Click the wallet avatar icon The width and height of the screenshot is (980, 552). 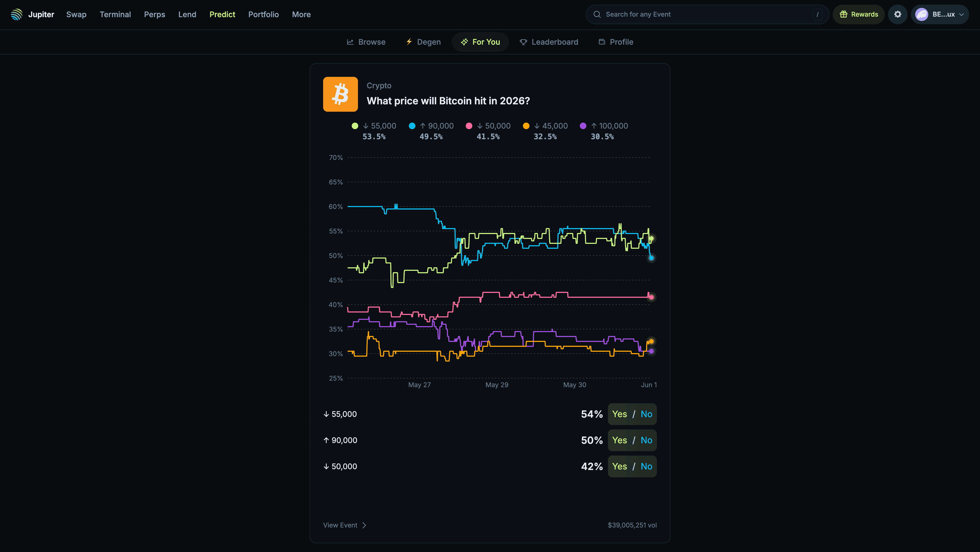922,14
